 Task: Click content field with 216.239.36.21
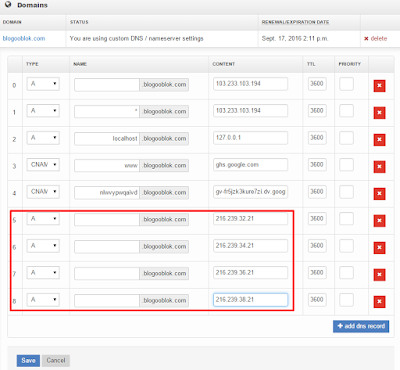(250, 273)
